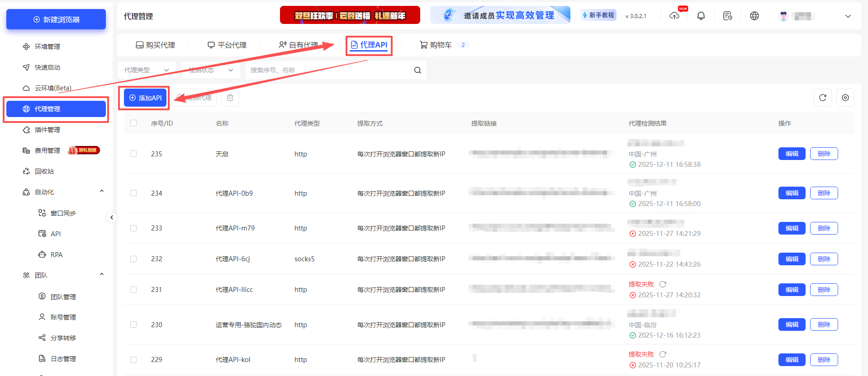868x376 pixels.
Task: Click the 代理API-m79 name cell
Action: point(235,228)
